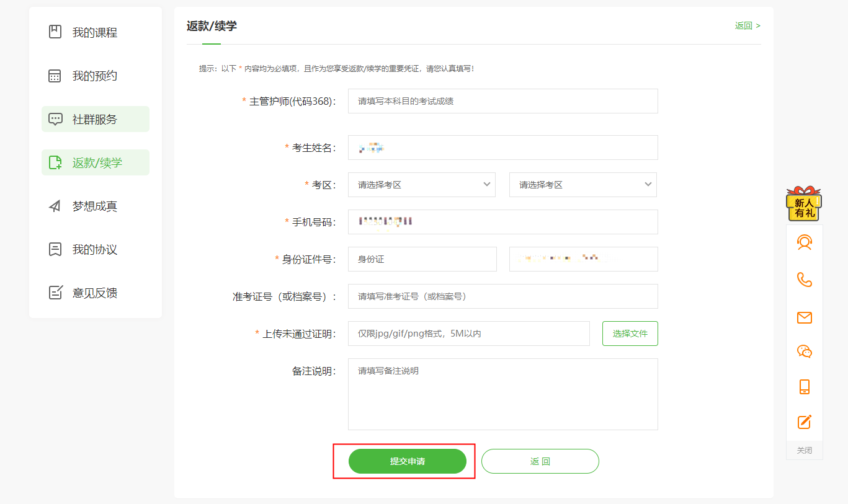Screen dimensions: 848x504
Task: Open 我的协议 from the sidebar
Action: coord(95,249)
